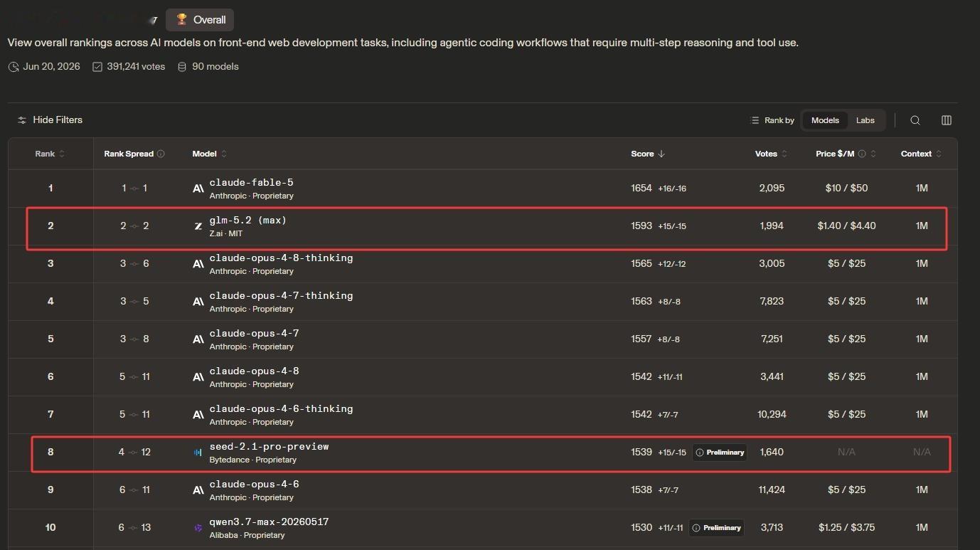Viewport: 980px width, 550px height.
Task: Click the 391,241 votes label
Action: coord(129,67)
